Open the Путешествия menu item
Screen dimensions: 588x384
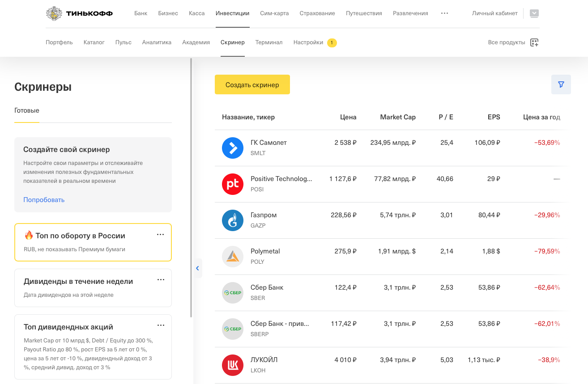(x=364, y=13)
